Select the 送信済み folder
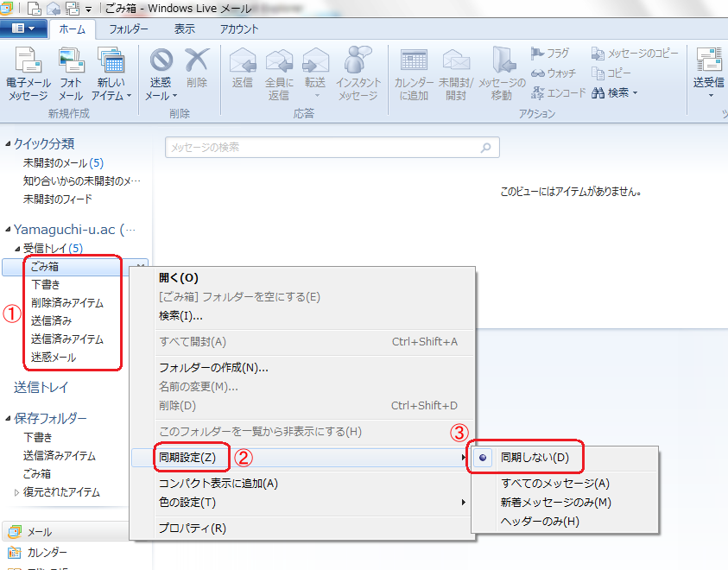Image resolution: width=728 pixels, height=570 pixels. [x=52, y=320]
